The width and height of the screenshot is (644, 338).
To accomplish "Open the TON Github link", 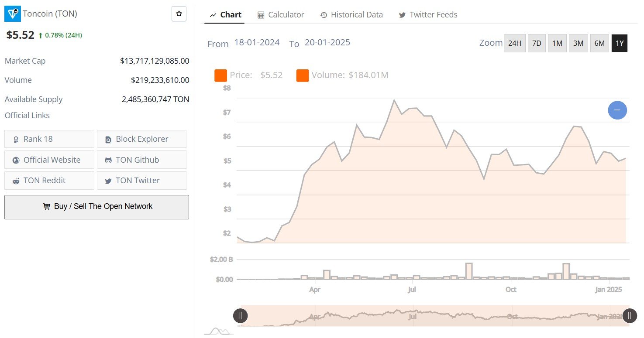I will tap(141, 160).
